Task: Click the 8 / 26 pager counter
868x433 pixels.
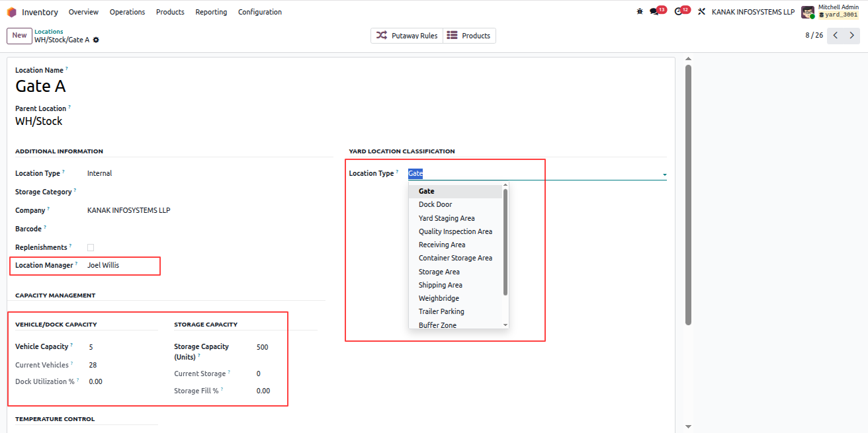Action: click(814, 36)
